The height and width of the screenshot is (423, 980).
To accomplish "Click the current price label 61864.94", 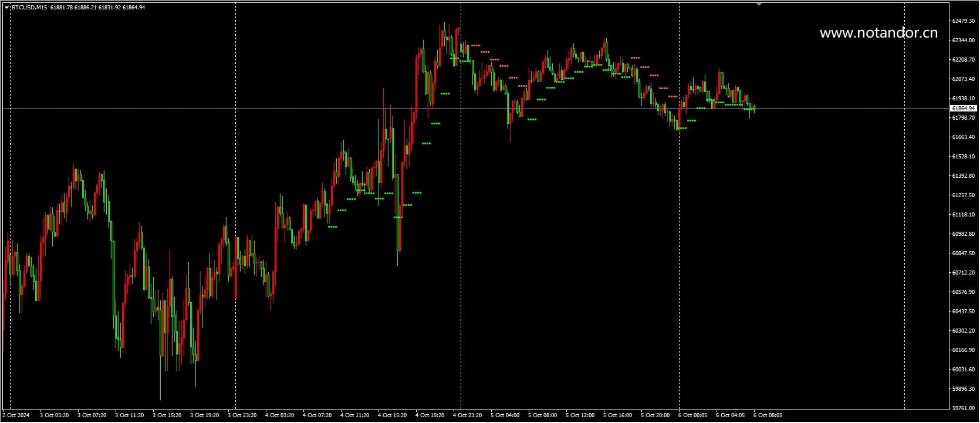I will (x=963, y=109).
